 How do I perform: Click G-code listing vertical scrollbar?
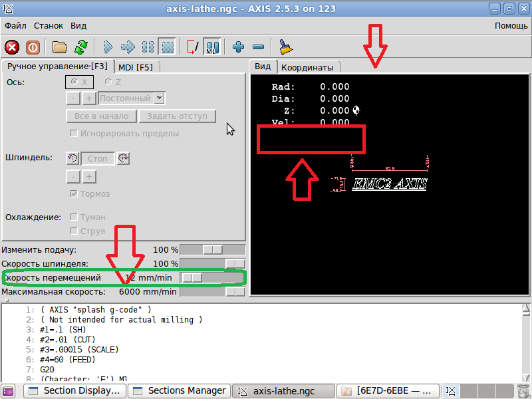pyautogui.click(x=526, y=342)
